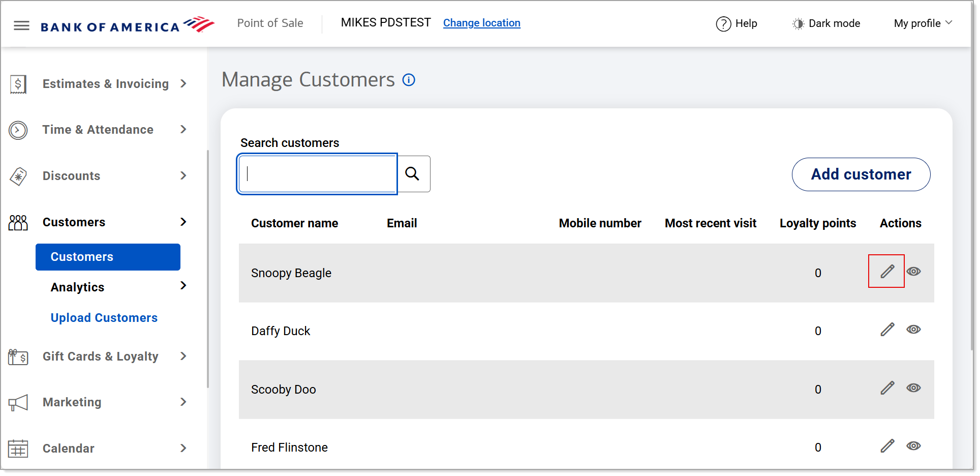Click the Marketing megaphone icon
Screen dimensions: 980x476
[x=18, y=403]
